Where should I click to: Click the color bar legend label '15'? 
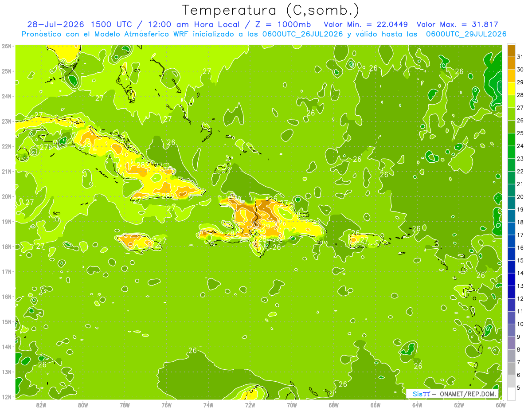coord(520,260)
